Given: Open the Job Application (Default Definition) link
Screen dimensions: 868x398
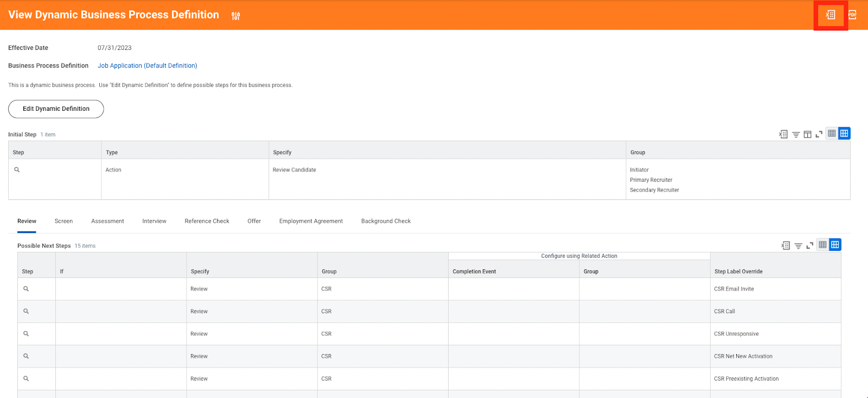Looking at the screenshot, I should 147,66.
